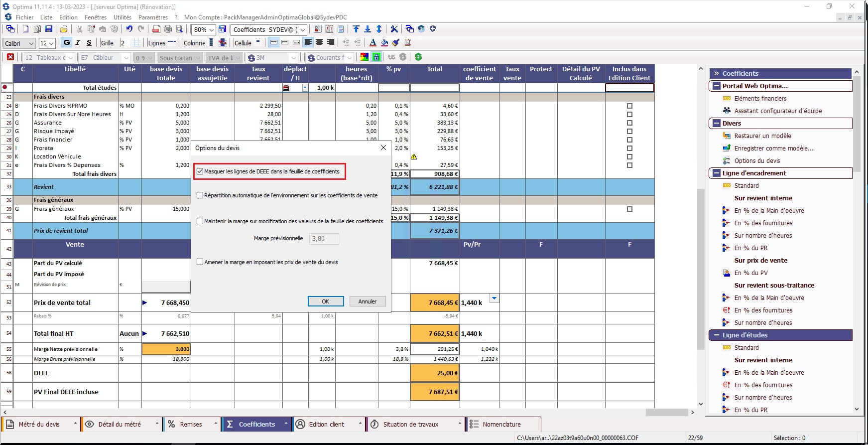
Task: Collapse the Portail Web Optima section
Action: [716, 86]
